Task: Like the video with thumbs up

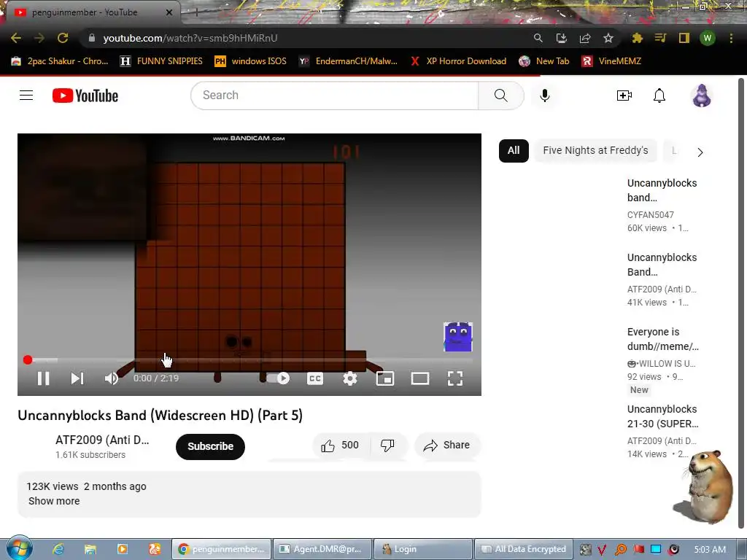Action: click(340, 446)
